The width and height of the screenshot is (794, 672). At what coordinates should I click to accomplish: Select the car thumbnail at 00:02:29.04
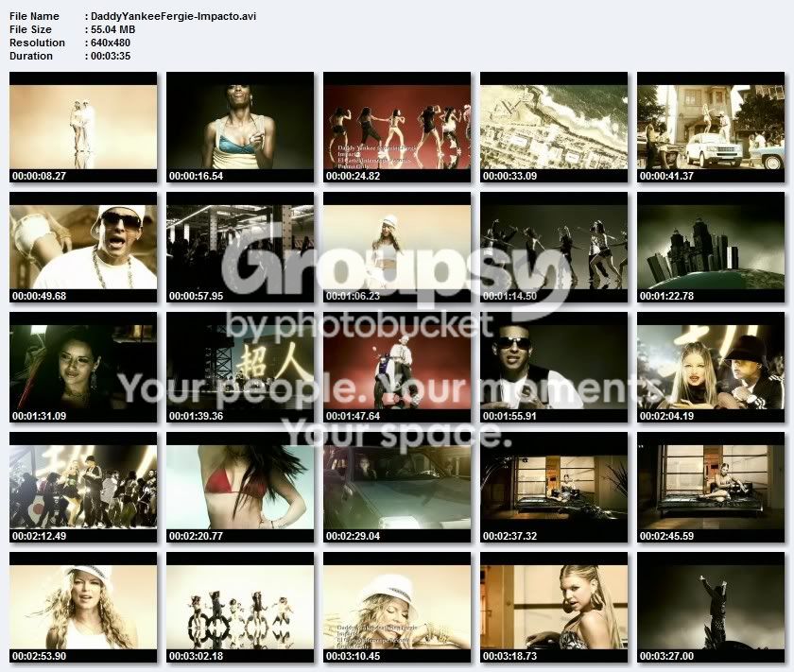(x=397, y=487)
